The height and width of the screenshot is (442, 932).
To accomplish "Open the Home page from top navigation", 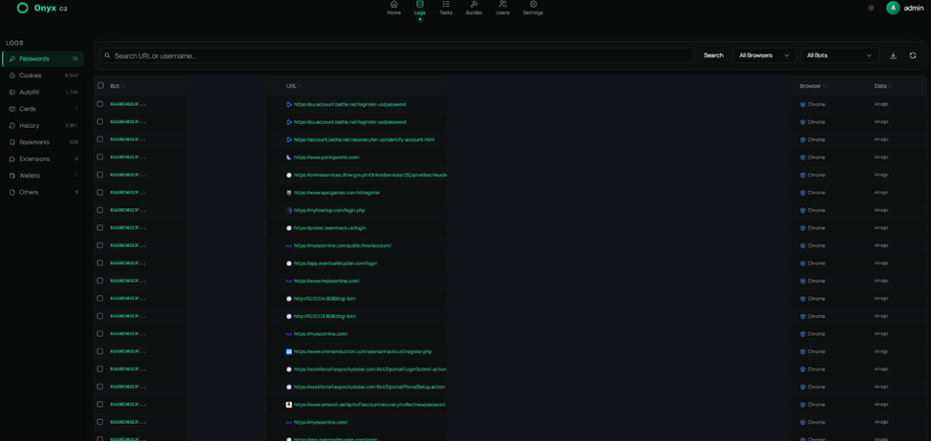I will 393,8.
